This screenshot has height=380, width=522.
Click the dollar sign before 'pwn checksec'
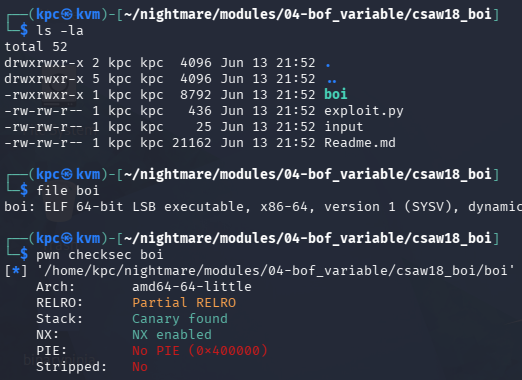click(x=24, y=254)
